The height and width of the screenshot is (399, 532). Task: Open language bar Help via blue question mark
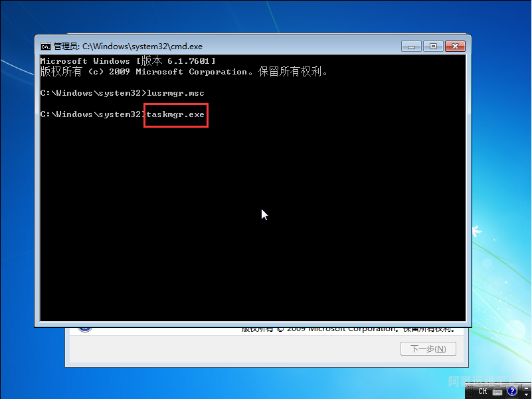[512, 392]
